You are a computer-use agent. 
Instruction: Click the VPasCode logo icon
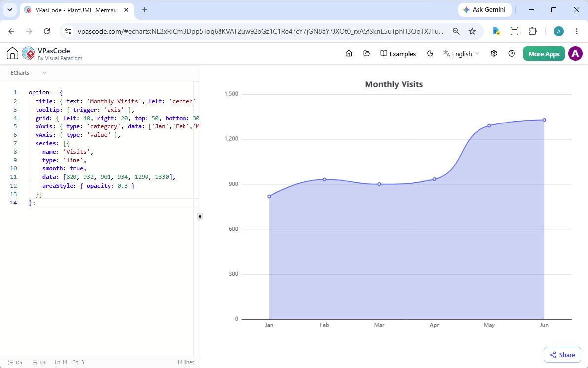pyautogui.click(x=29, y=54)
